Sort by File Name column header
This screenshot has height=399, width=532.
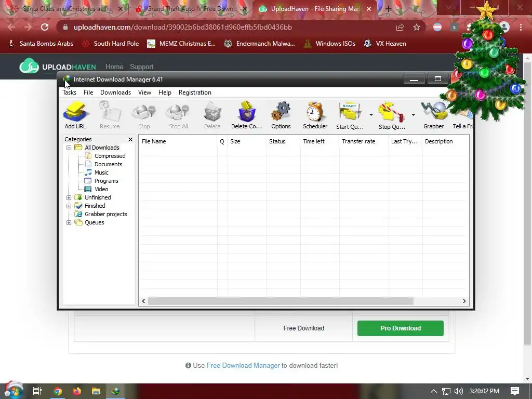click(x=178, y=141)
